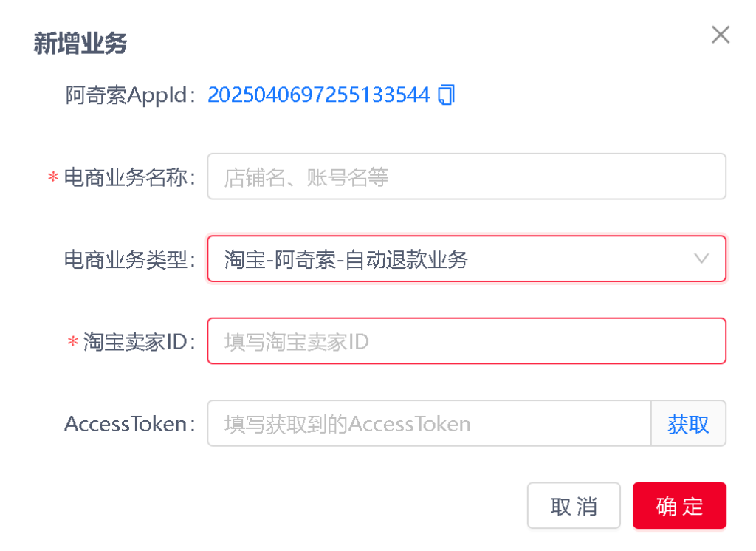Viewport: 756px width, 551px height.
Task: Click the selected value 淘宝-阿奇索-自动退款业务
Action: (346, 259)
